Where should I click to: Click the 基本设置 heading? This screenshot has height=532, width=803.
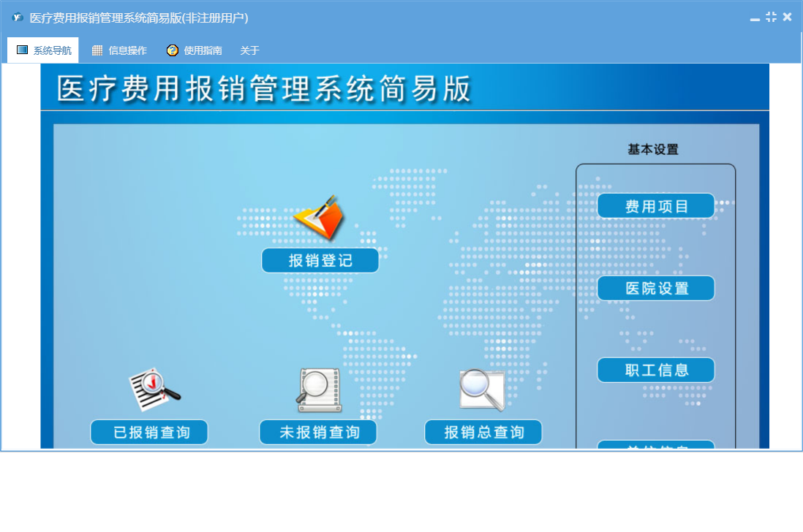653,149
